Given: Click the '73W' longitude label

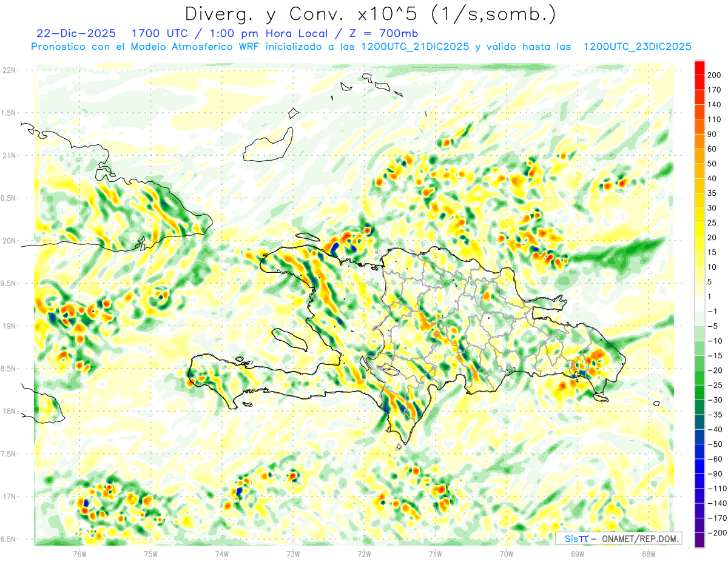Looking at the screenshot, I should pos(293,553).
